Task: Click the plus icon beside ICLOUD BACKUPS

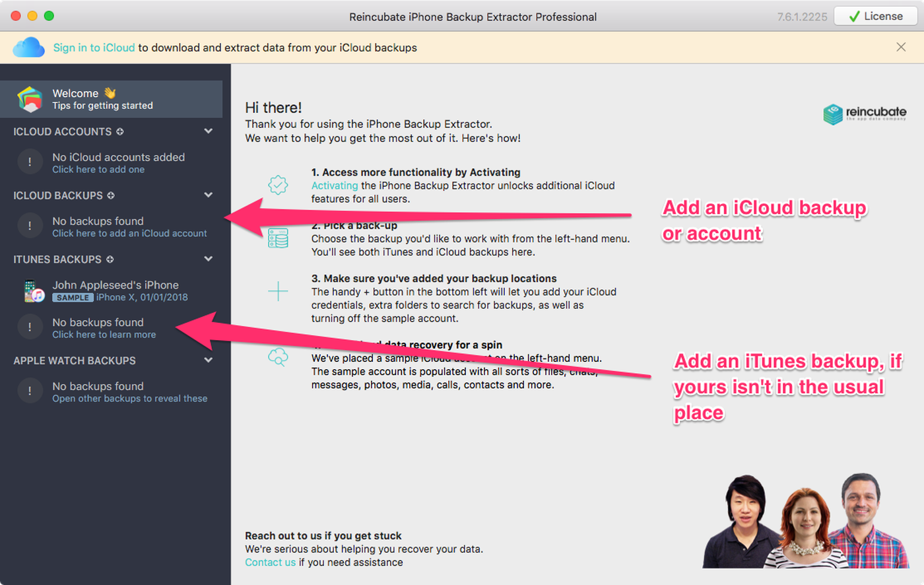Action: tap(111, 195)
